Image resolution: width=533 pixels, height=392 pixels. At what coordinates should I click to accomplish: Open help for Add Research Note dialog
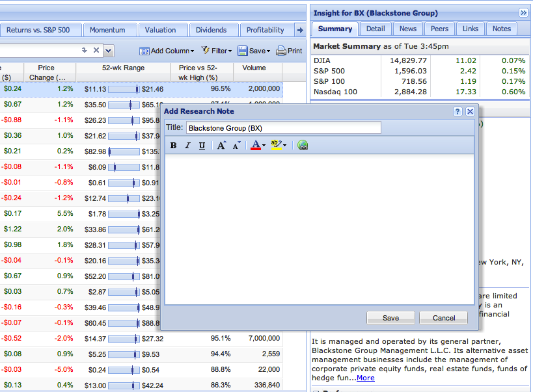point(458,111)
